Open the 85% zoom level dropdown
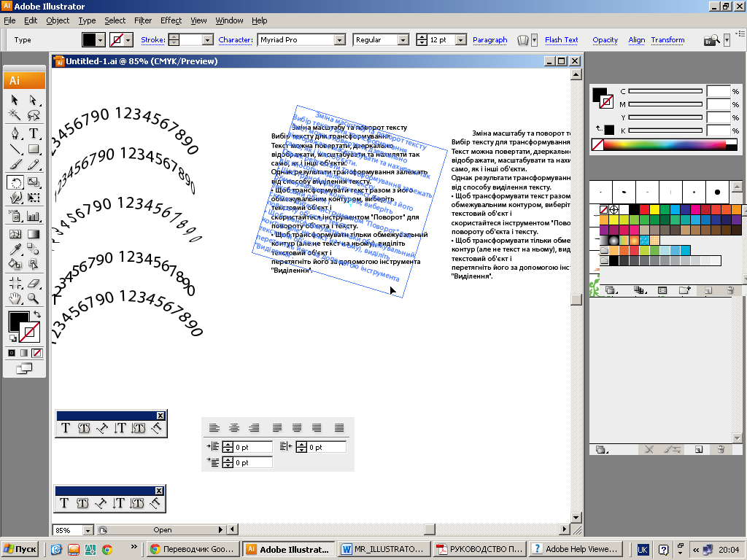Image resolution: width=747 pixels, height=560 pixels. click(88, 530)
